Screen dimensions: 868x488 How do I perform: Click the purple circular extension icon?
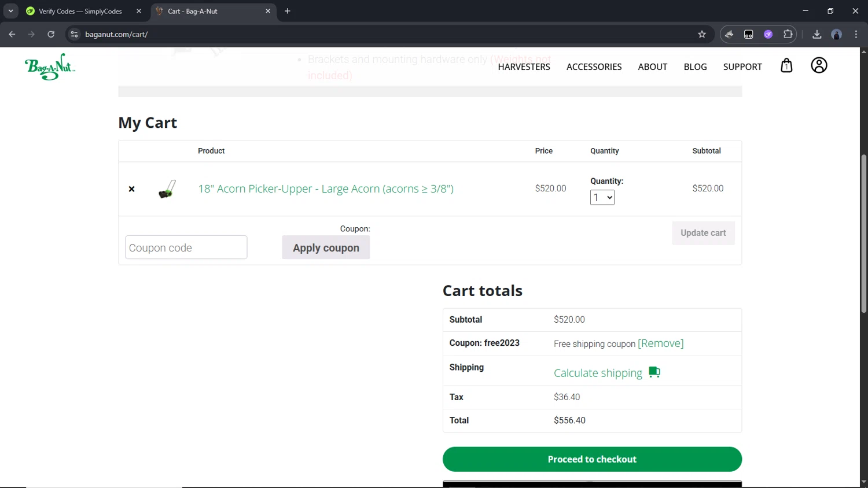click(x=768, y=34)
